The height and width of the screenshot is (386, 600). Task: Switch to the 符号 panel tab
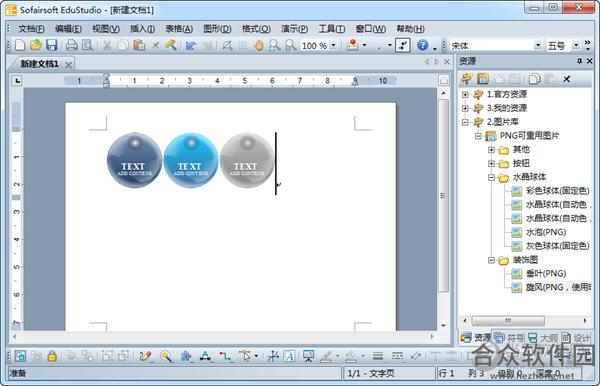[510, 338]
